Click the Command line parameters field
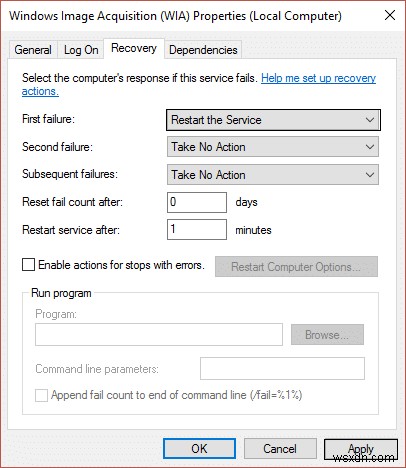406x468 pixels. coord(282,369)
